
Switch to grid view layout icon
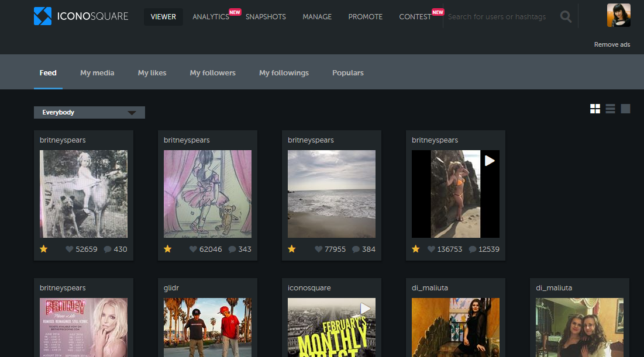point(595,109)
